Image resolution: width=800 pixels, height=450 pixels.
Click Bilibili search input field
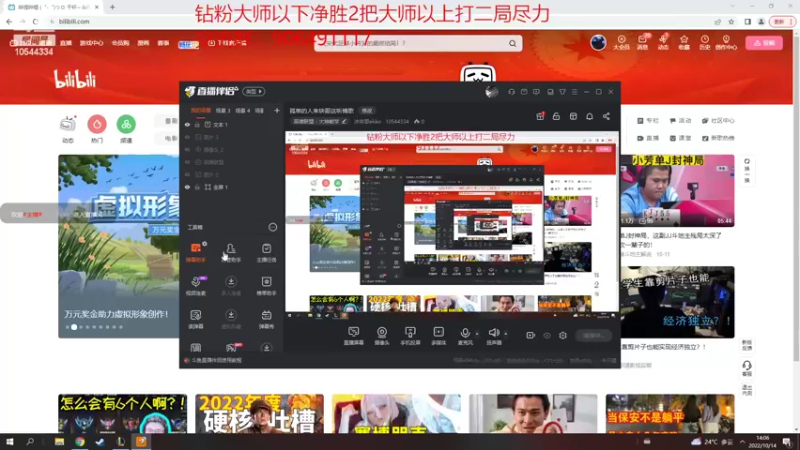tap(411, 43)
